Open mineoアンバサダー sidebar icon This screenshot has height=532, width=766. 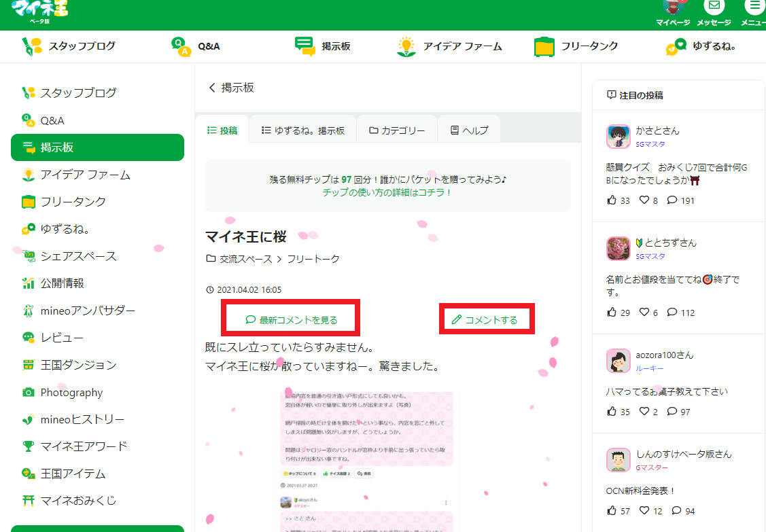coord(29,311)
